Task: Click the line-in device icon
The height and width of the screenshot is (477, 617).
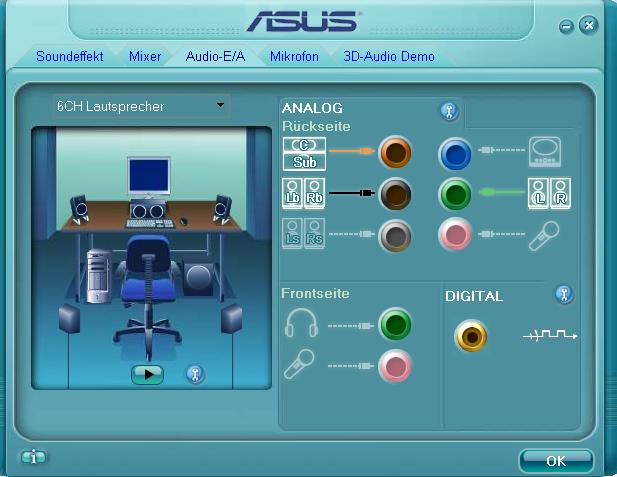Action: [545, 152]
